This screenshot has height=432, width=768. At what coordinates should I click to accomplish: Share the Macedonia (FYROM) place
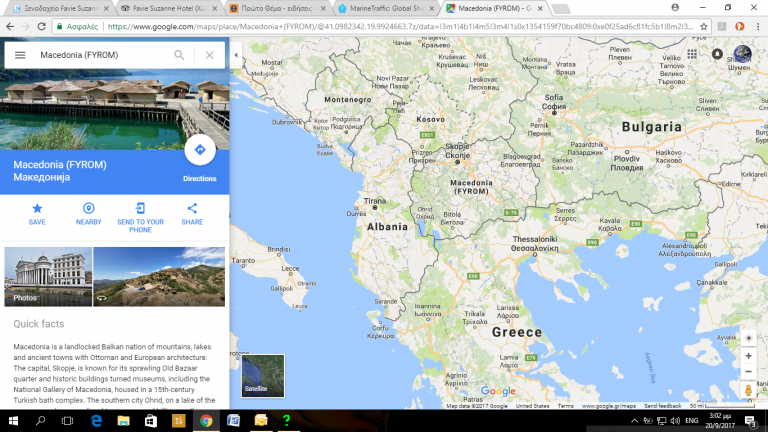point(192,214)
